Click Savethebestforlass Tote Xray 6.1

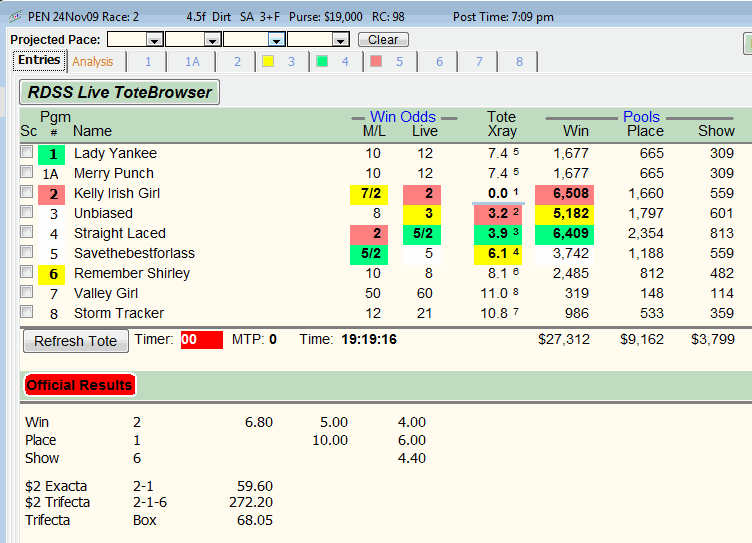[498, 254]
